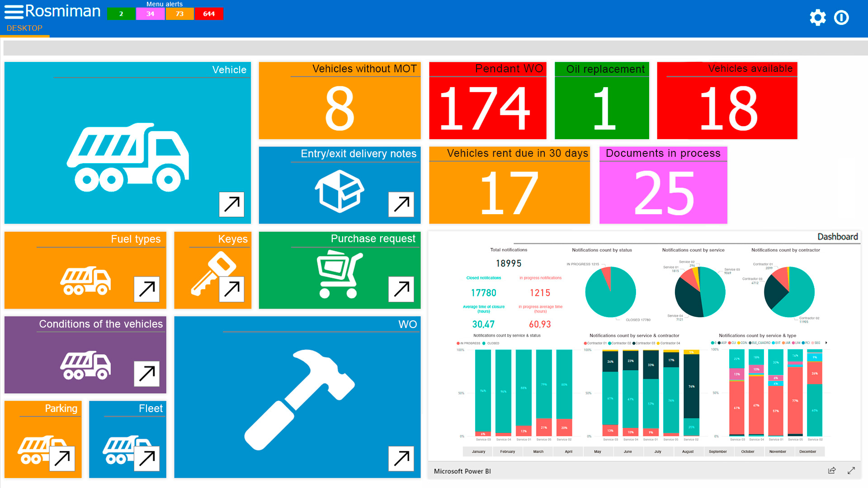Click the info icon in the top right
The height and width of the screenshot is (488, 868).
(x=841, y=18)
